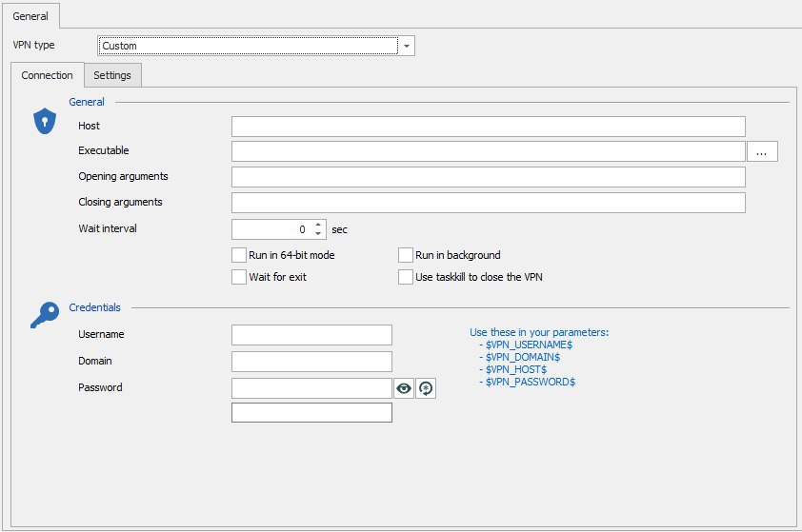The image size is (802, 532).
Task: Decrease the Wait interval with down arrow
Action: pyautogui.click(x=318, y=233)
